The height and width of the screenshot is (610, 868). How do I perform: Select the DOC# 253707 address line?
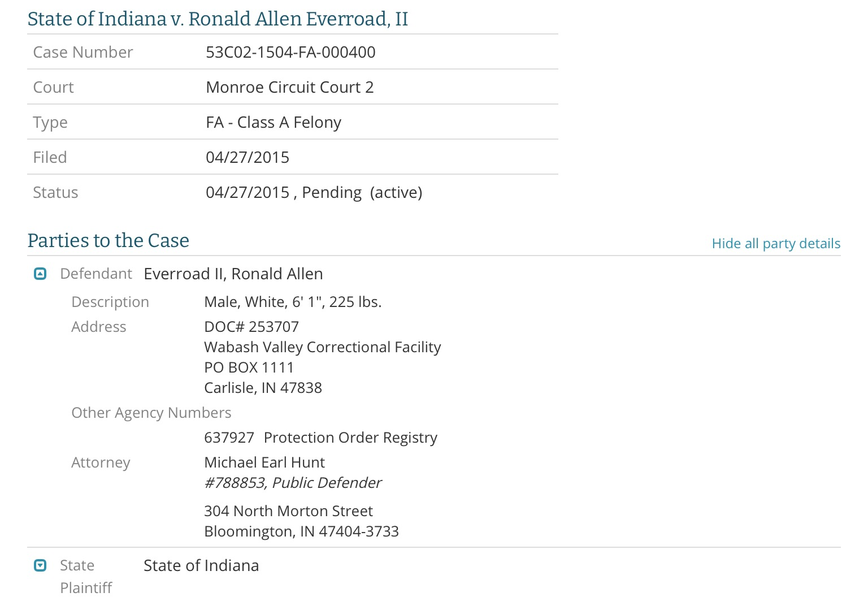[x=251, y=327]
